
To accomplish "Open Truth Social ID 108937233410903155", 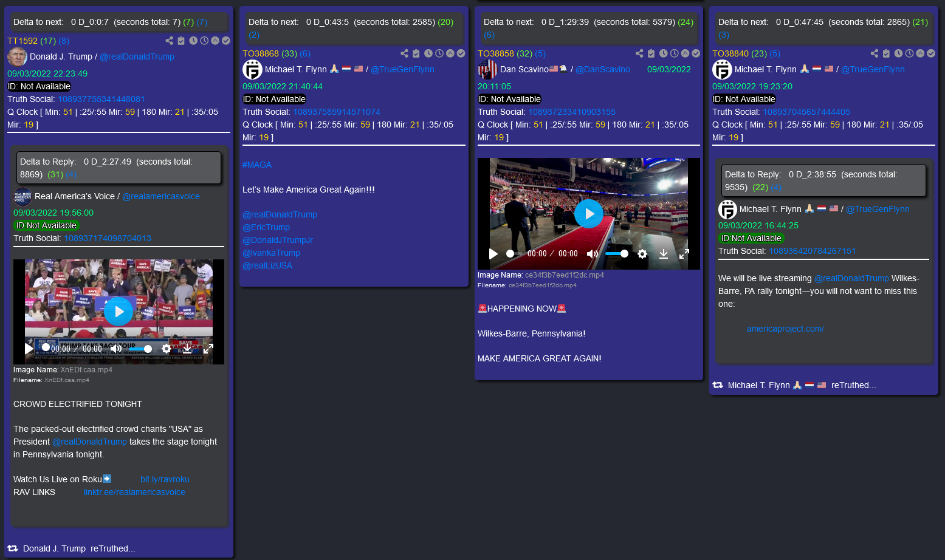I will point(572,112).
